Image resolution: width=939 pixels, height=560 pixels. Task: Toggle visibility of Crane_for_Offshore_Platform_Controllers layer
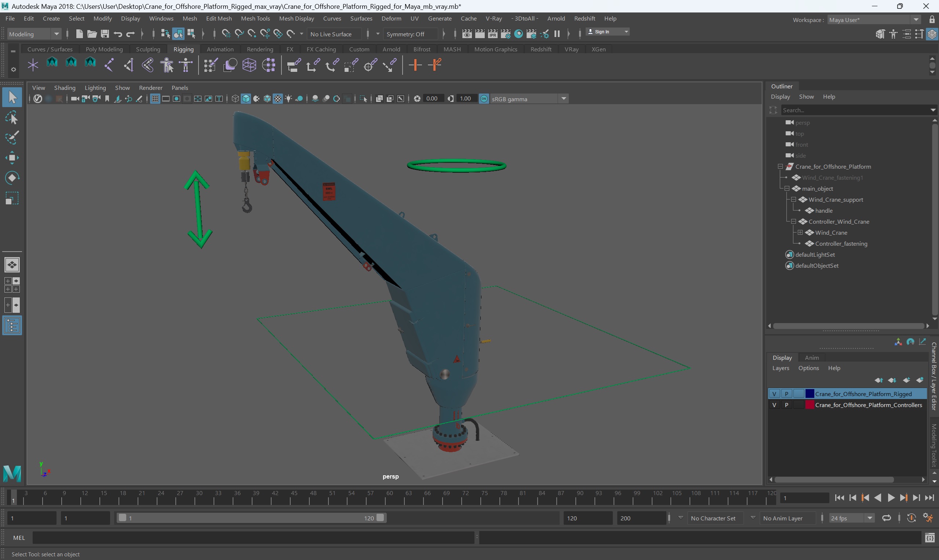774,405
